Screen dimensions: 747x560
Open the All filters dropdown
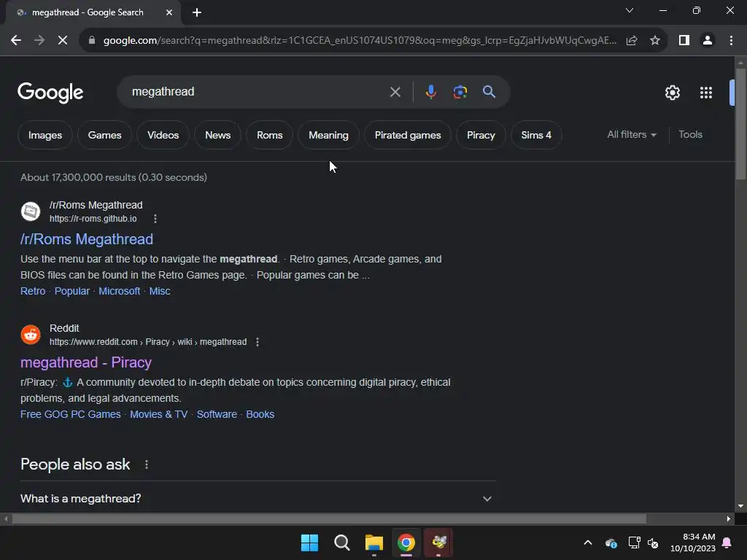tap(632, 135)
